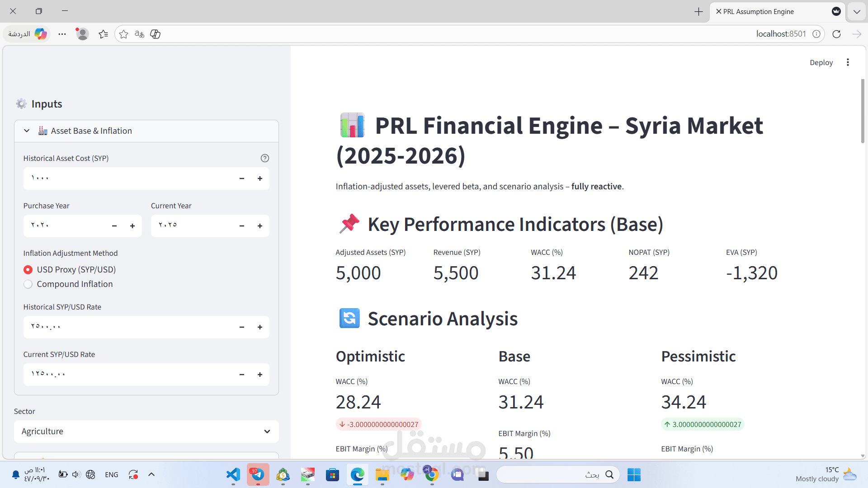Decrease Historical Asset Cost with minus

tap(242, 178)
